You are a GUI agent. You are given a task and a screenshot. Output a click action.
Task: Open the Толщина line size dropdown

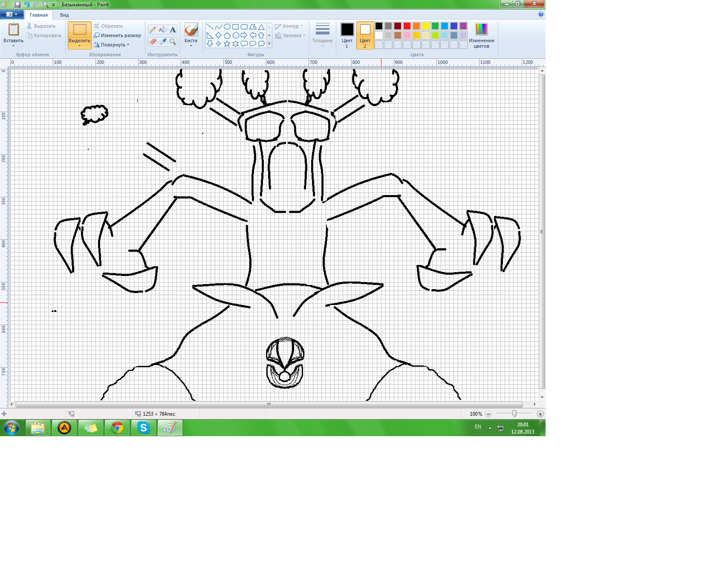tap(322, 34)
